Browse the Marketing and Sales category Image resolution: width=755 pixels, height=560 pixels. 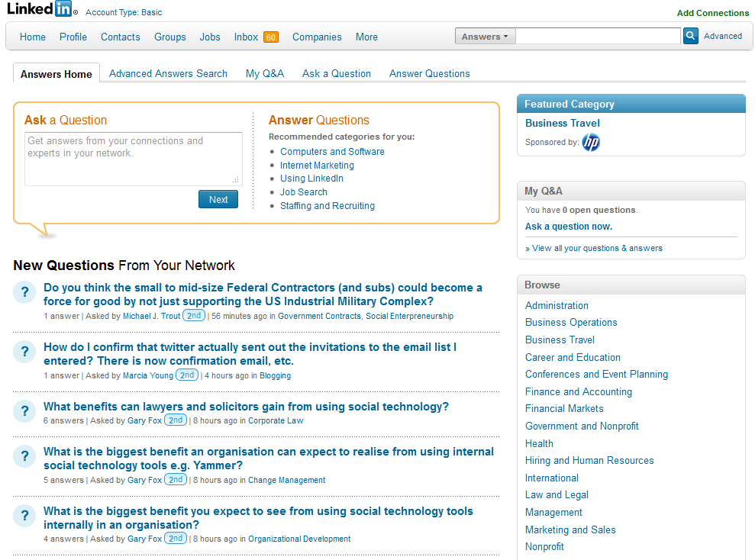pos(570,529)
